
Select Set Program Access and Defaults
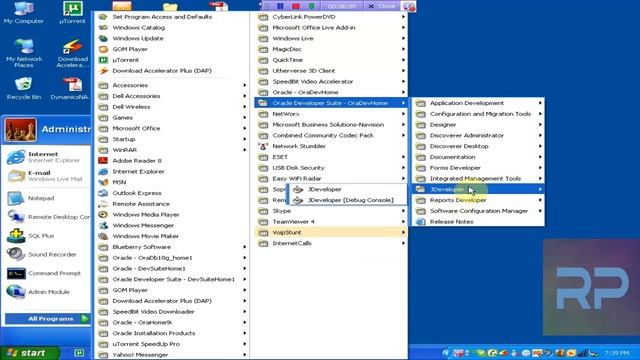click(x=172, y=17)
